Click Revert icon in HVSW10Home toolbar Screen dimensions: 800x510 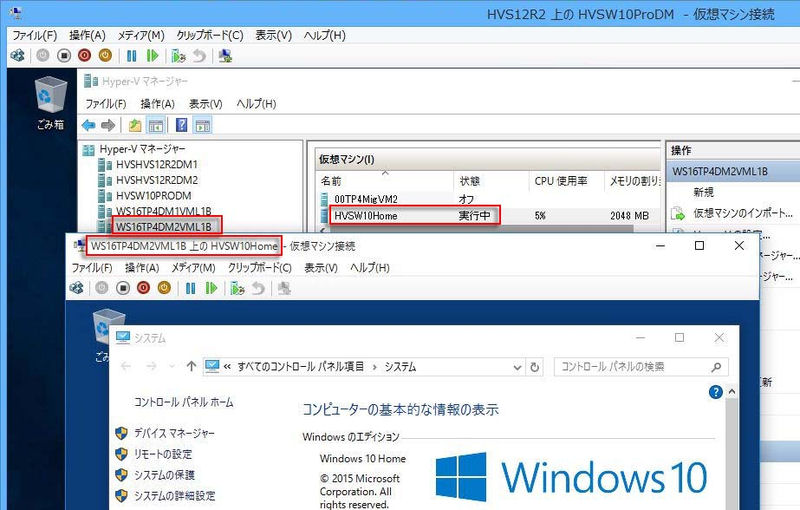coord(258,288)
